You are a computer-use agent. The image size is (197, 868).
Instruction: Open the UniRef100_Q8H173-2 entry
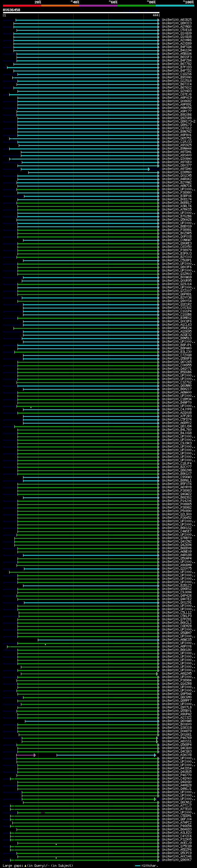pos(179,122)
